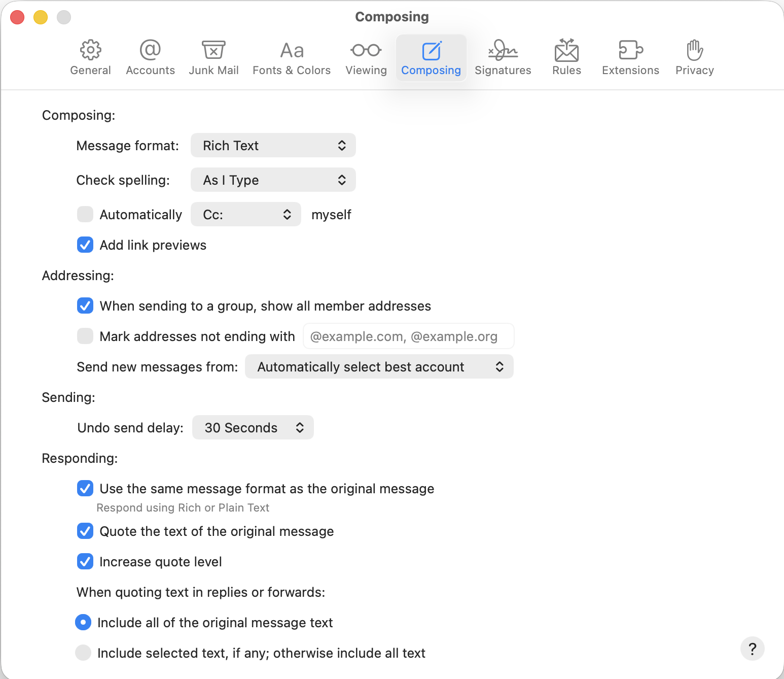Click the help question mark button
The image size is (784, 679).
pos(753,649)
